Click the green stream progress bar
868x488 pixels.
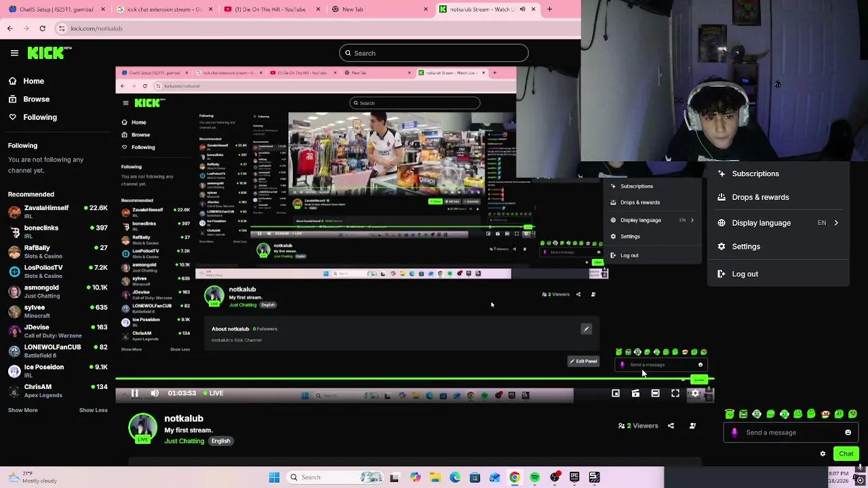pos(414,380)
